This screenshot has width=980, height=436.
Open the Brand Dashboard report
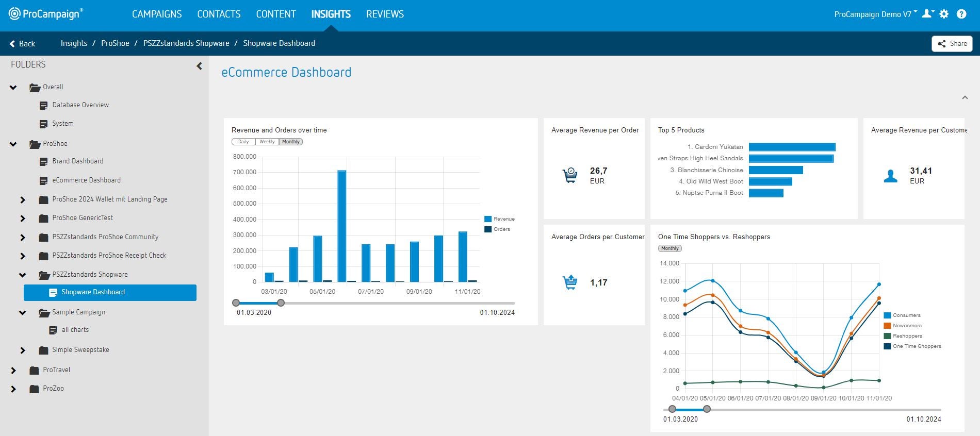point(77,161)
